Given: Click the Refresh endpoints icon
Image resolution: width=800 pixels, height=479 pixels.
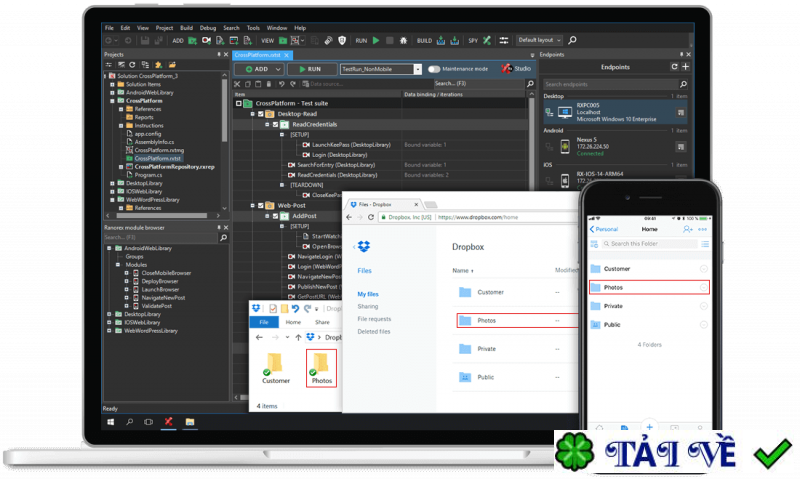Looking at the screenshot, I should tap(674, 67).
